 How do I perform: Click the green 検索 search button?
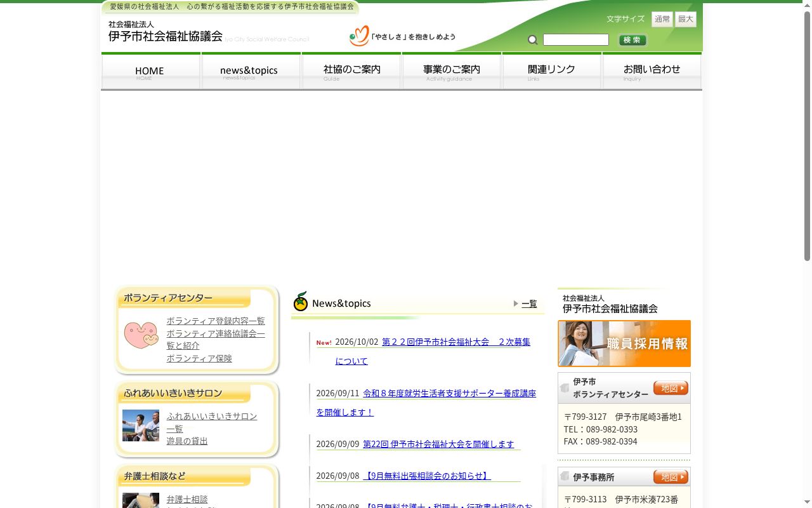tap(632, 40)
